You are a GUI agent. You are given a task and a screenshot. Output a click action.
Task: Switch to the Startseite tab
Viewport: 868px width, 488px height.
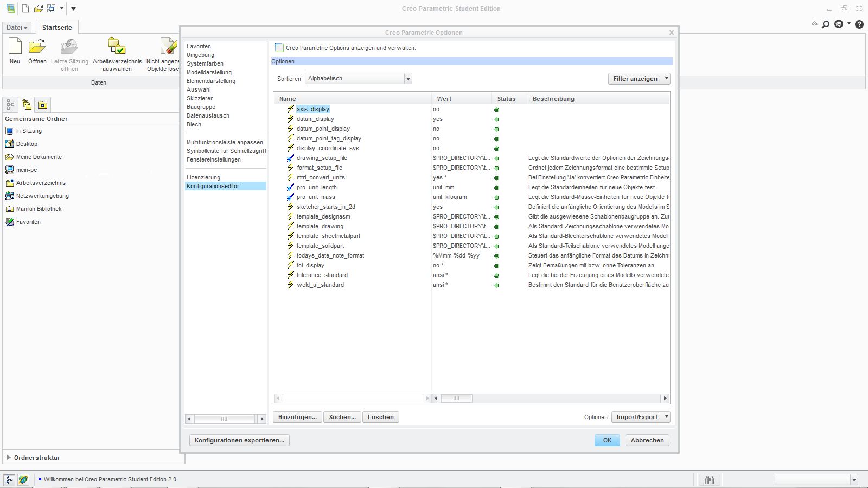tap(57, 28)
